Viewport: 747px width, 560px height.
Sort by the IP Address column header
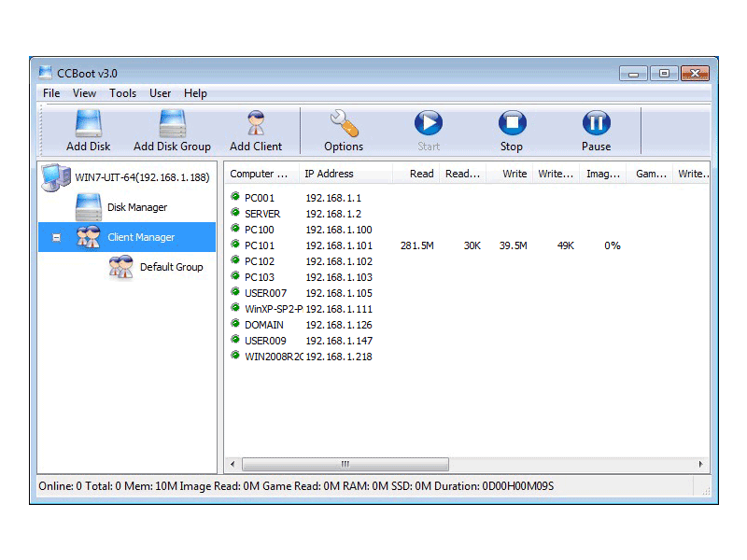click(x=345, y=174)
